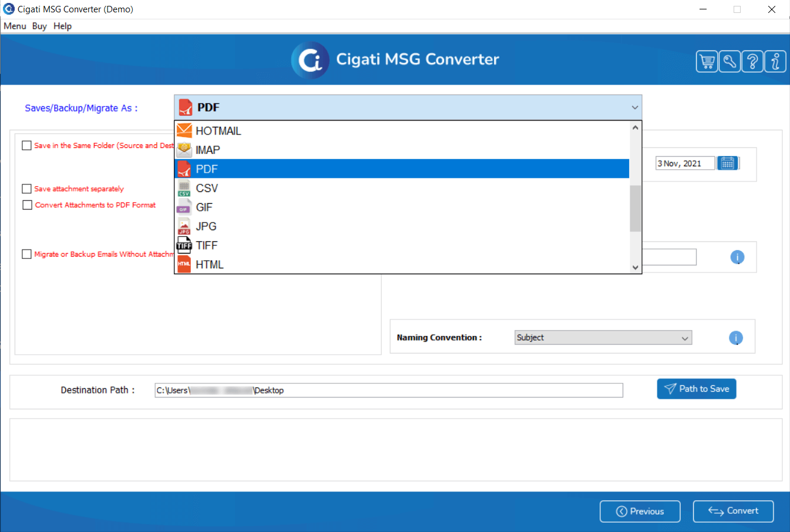
Task: Click the list scroll down arrow
Action: pos(635,268)
